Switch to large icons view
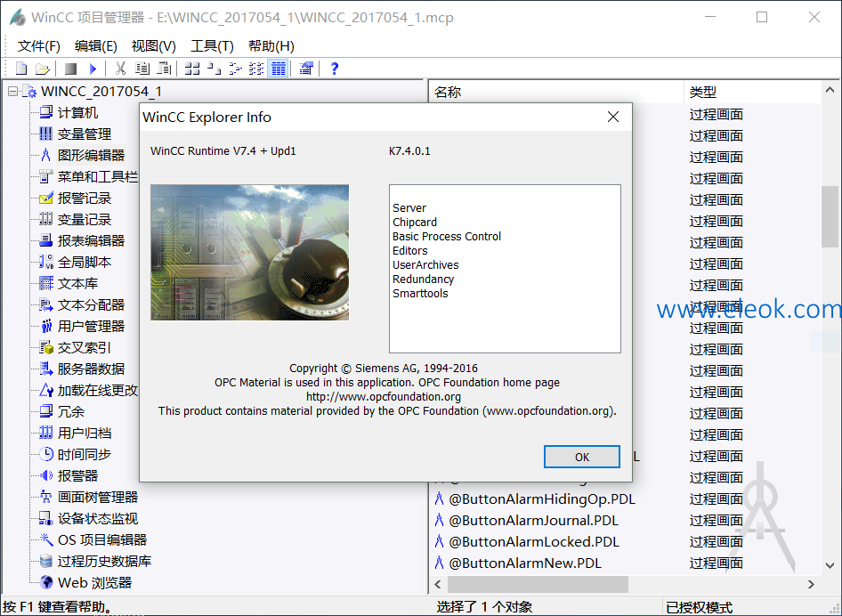 coord(192,69)
